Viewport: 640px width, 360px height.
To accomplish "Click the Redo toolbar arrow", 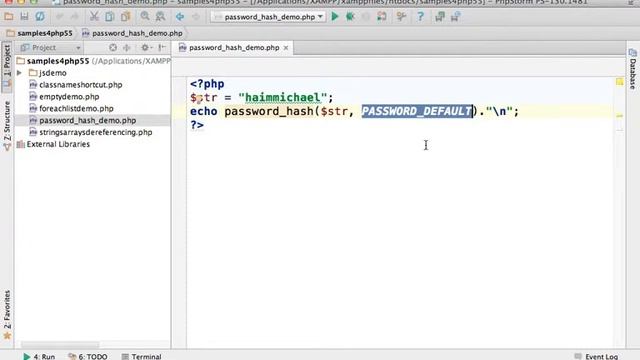I will [x=75, y=17].
